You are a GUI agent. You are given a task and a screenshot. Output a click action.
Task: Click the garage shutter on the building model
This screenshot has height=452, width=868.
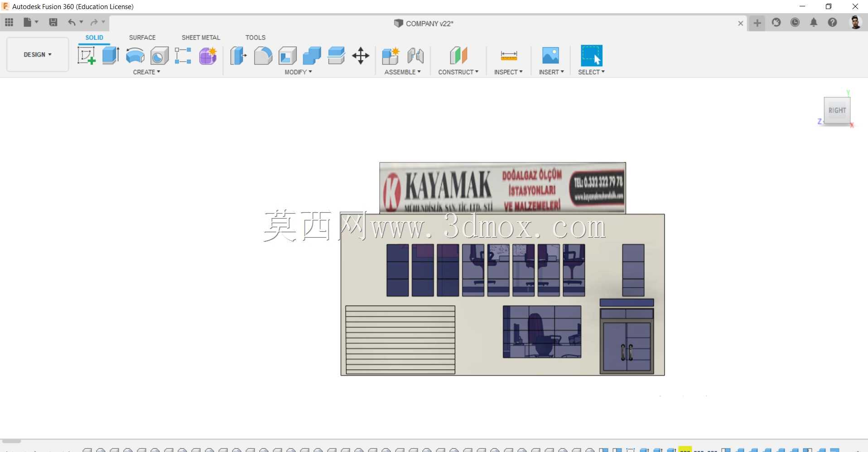(400, 340)
